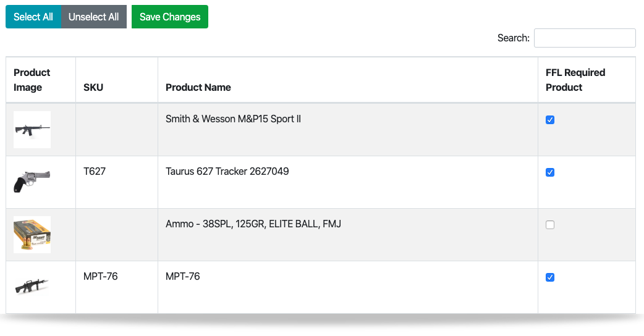The width and height of the screenshot is (644, 336).
Task: Uncheck FFL Required for the MPT-76 product
Action: [x=550, y=277]
